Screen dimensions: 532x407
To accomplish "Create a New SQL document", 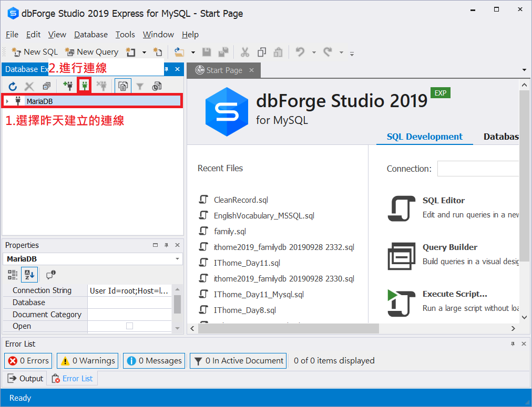I will coord(35,52).
